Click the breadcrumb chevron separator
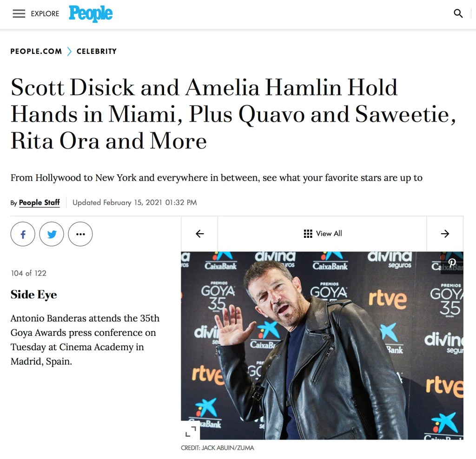The width and height of the screenshot is (476, 459). [69, 51]
